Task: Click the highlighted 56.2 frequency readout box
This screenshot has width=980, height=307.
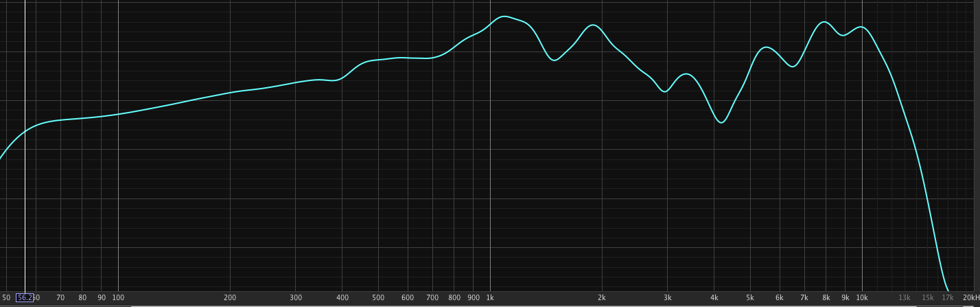Action: pyautogui.click(x=25, y=297)
